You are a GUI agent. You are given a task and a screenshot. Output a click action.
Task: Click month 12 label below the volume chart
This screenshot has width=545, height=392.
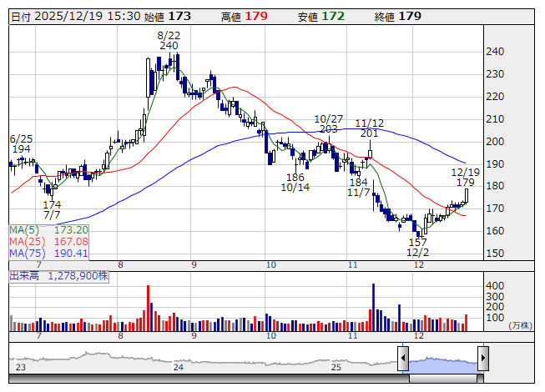coord(419,336)
